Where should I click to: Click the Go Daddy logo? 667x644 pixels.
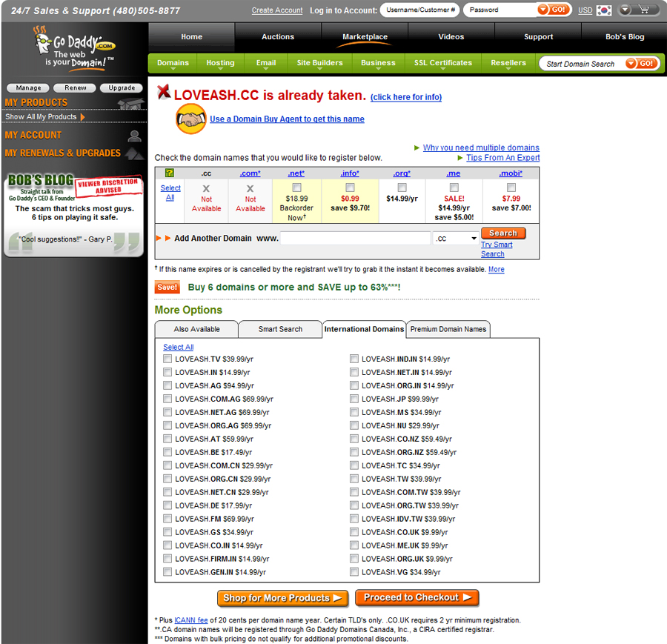(75, 47)
